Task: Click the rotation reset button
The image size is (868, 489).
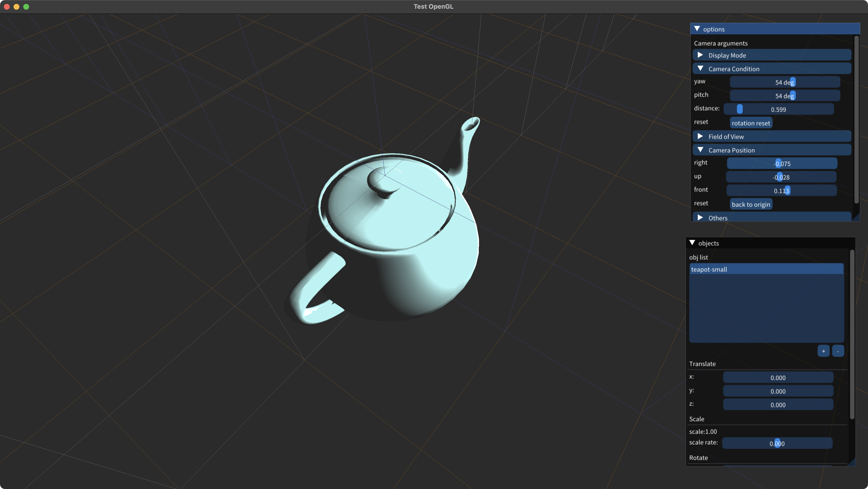Action: click(751, 123)
